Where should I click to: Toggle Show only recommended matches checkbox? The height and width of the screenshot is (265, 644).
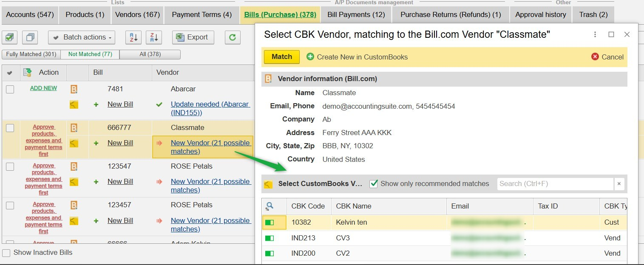pos(374,184)
